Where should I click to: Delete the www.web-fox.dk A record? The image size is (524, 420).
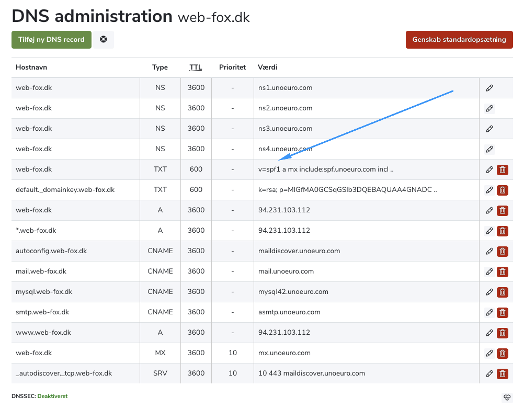coord(503,333)
